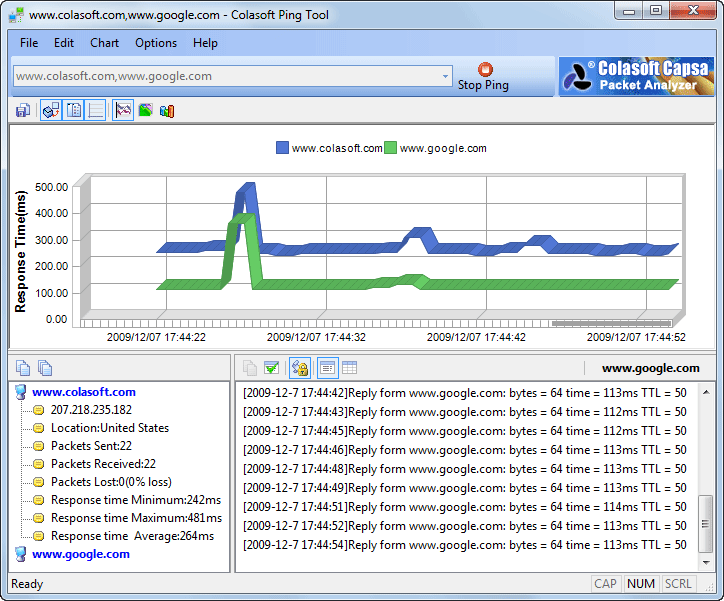
Task: Click the Stop Ping button
Action: click(x=483, y=77)
